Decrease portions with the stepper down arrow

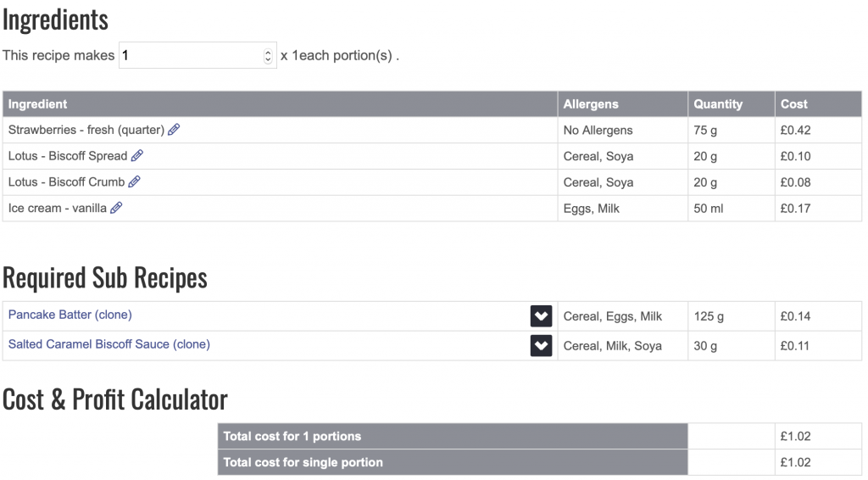click(x=268, y=59)
